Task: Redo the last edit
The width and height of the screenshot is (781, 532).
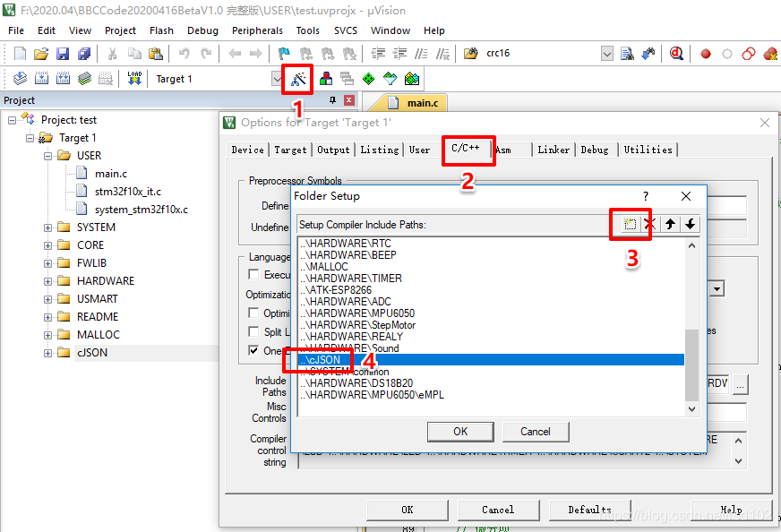Action: click(206, 54)
